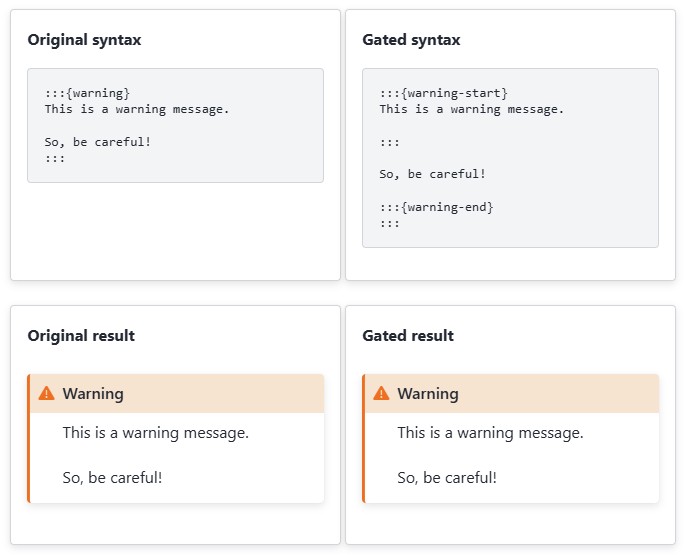The width and height of the screenshot is (685, 555).
Task: Click the Warning title in Original result box
Action: [93, 394]
